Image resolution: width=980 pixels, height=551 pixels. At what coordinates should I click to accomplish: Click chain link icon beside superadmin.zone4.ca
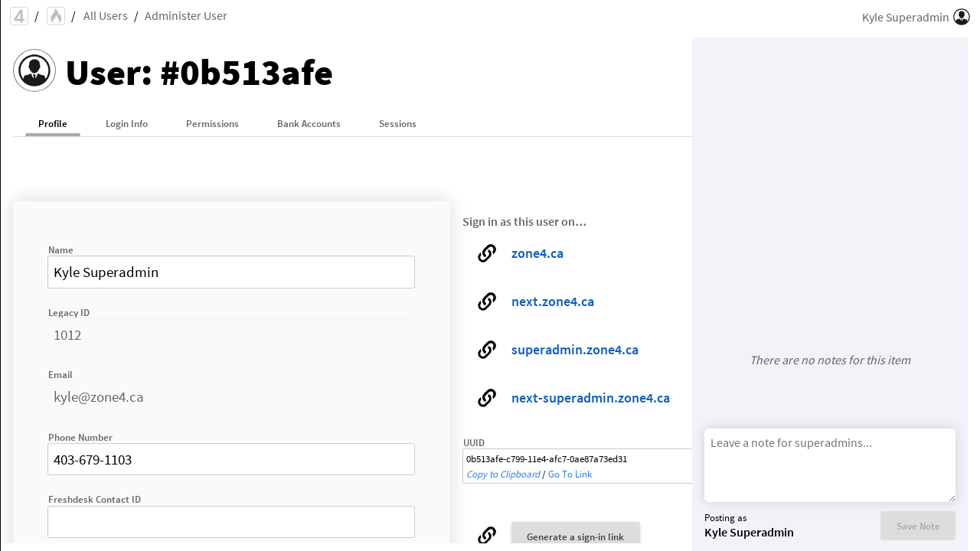pyautogui.click(x=487, y=350)
